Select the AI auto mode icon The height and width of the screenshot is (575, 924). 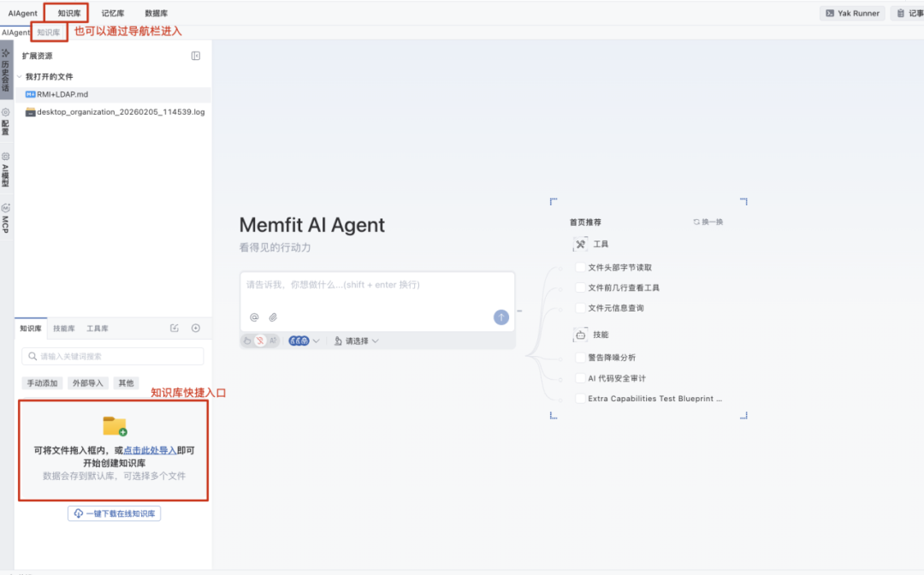coord(273,341)
